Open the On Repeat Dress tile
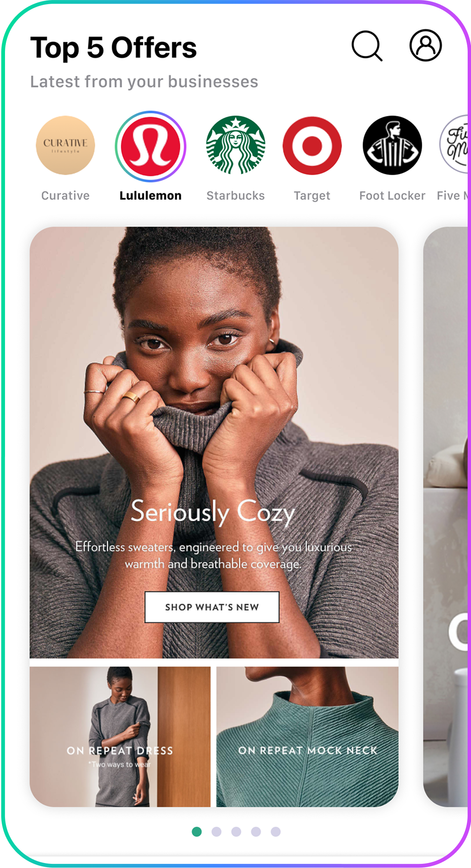 pos(120,737)
